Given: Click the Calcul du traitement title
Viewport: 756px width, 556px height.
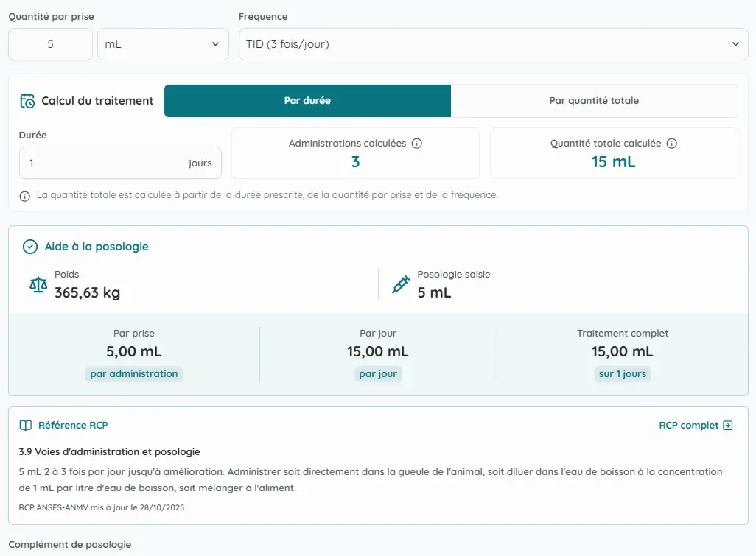Looking at the screenshot, I should [x=97, y=101].
